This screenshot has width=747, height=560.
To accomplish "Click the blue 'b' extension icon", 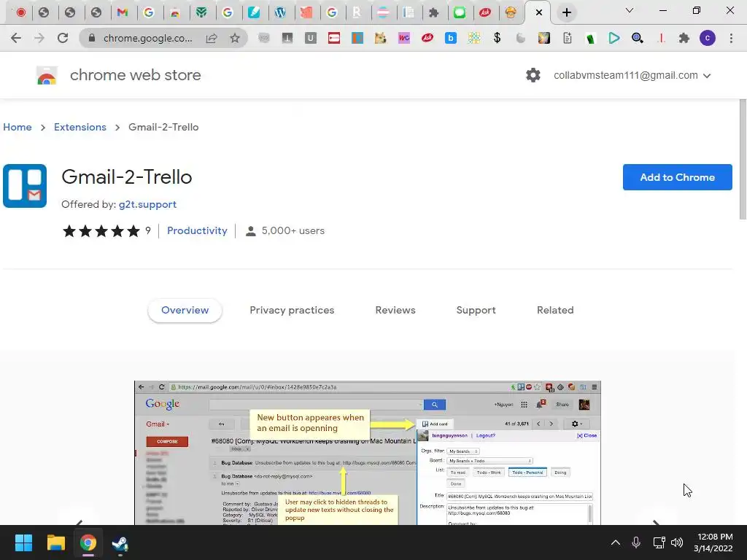I will 451,38.
